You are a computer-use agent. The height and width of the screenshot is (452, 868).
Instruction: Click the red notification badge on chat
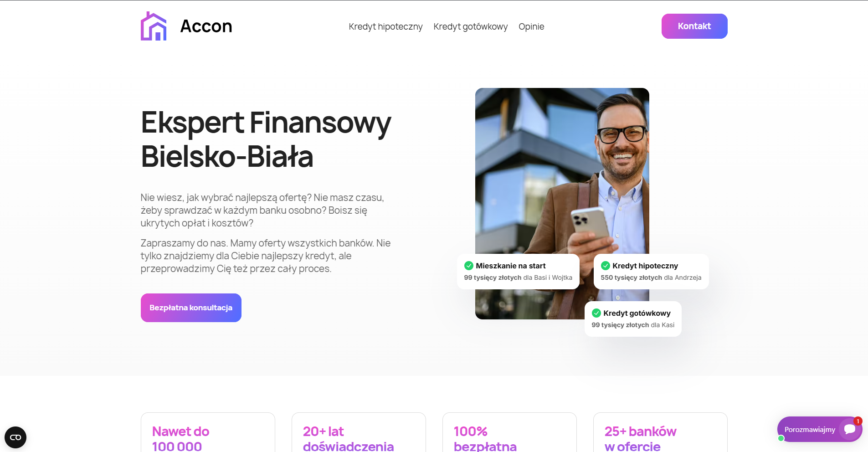click(858, 421)
